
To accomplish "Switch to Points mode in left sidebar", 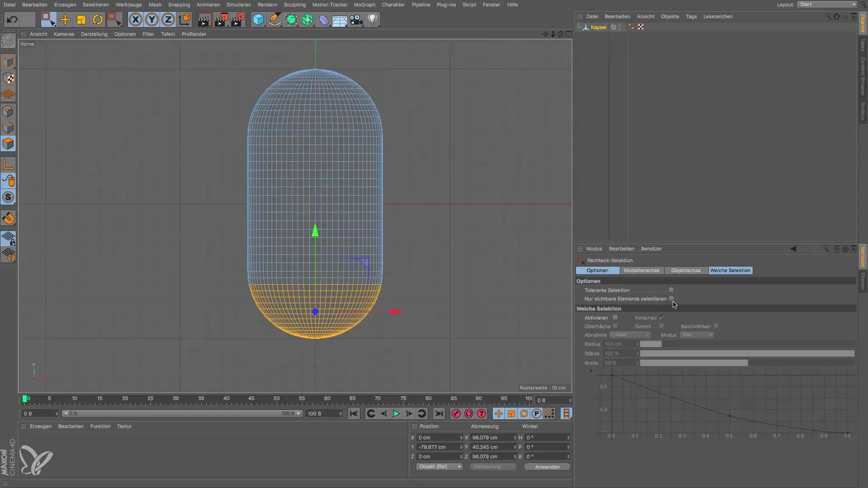I will point(8,111).
